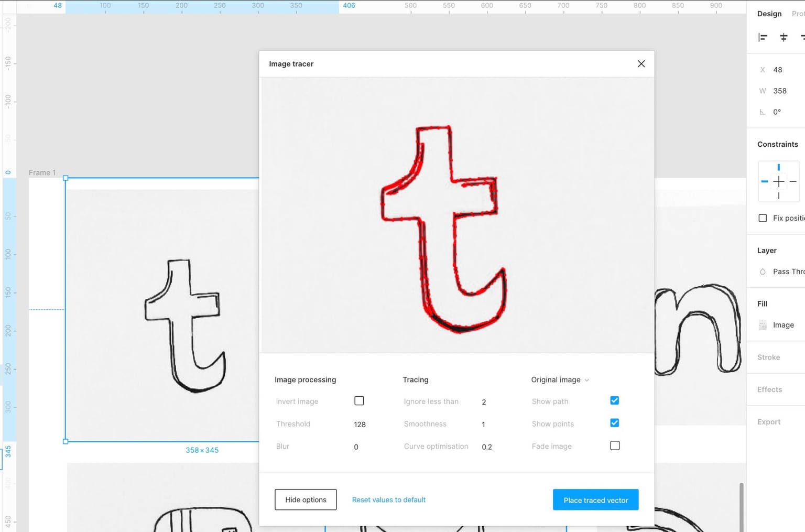The image size is (805, 532).
Task: Open the Pass Through blend mode dropdown
Action: [x=788, y=272]
